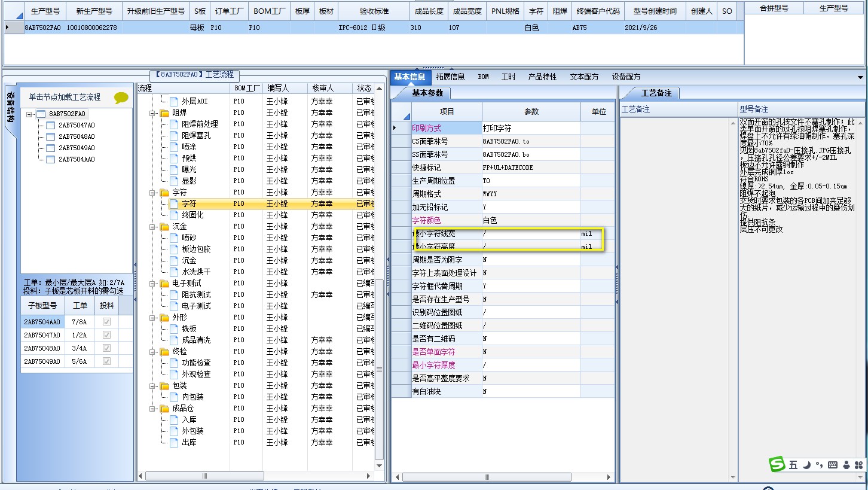Click the document icon beside 曝光
Viewport: 868px width, 490px height.
(x=174, y=169)
